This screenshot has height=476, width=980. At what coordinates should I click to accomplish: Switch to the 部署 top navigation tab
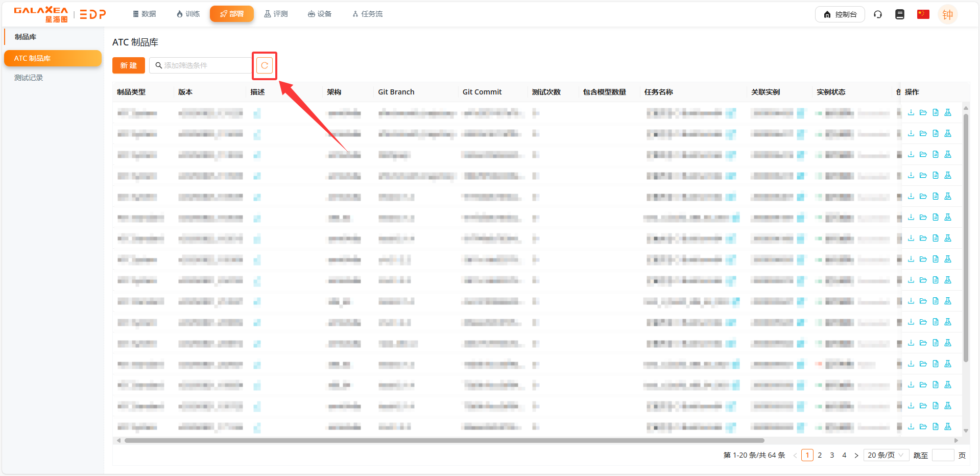pos(232,14)
